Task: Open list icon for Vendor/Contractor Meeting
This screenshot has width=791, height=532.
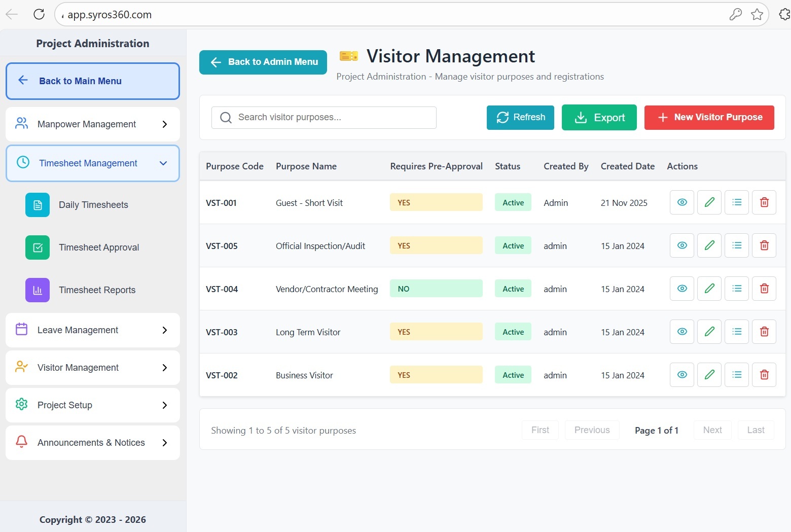Action: pyautogui.click(x=736, y=289)
